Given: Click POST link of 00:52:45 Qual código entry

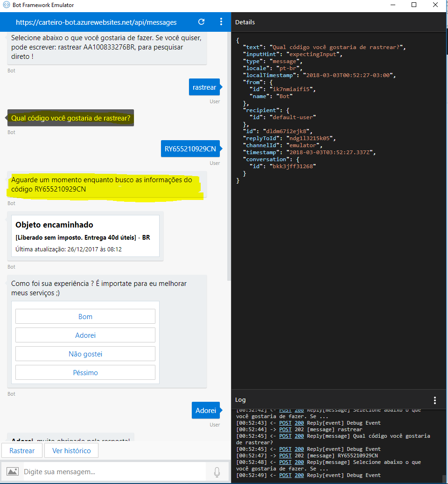Looking at the screenshot, I should tap(285, 436).
